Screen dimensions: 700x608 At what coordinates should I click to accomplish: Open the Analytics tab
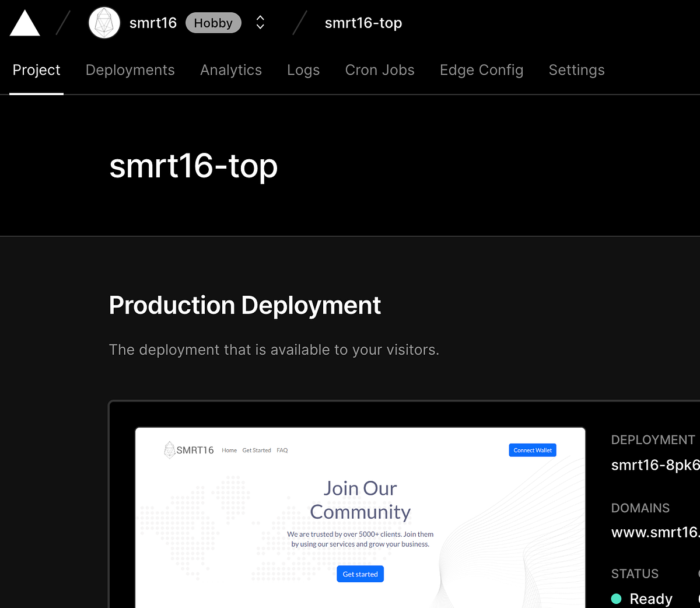231,69
